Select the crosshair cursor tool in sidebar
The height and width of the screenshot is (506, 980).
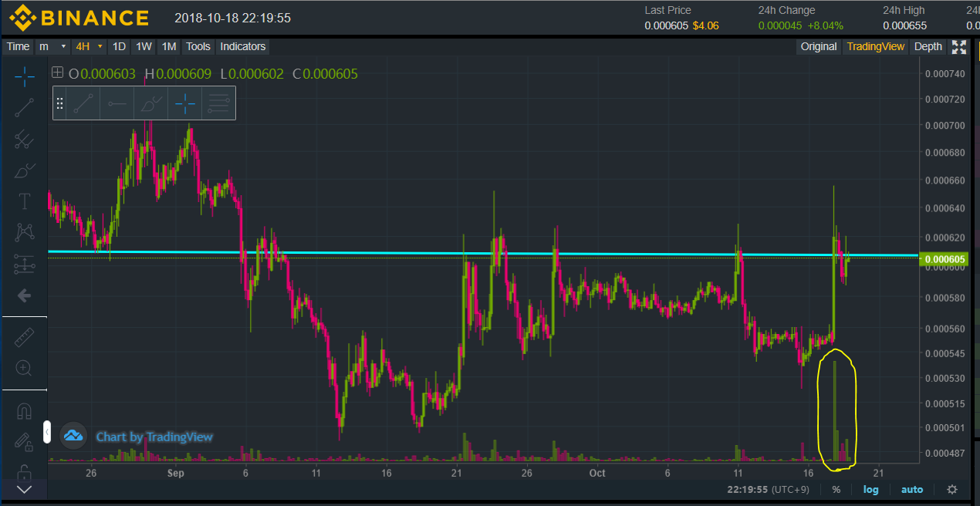point(25,76)
